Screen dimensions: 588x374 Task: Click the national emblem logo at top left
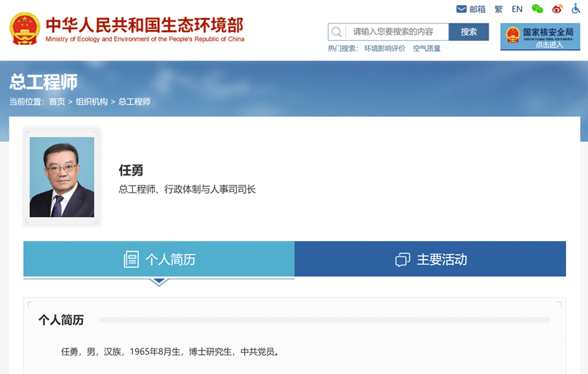[25, 29]
